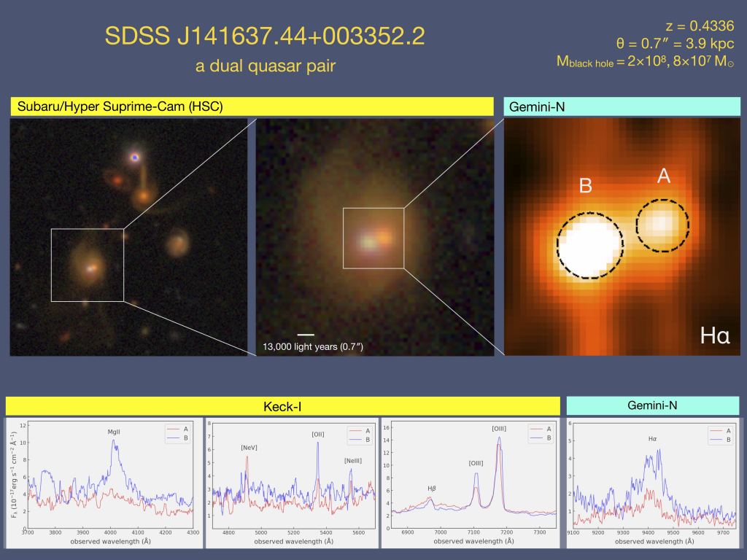Viewport: 747px width, 560px height.
Task: Click the large Hα label in Gemini-N image
Action: (714, 337)
